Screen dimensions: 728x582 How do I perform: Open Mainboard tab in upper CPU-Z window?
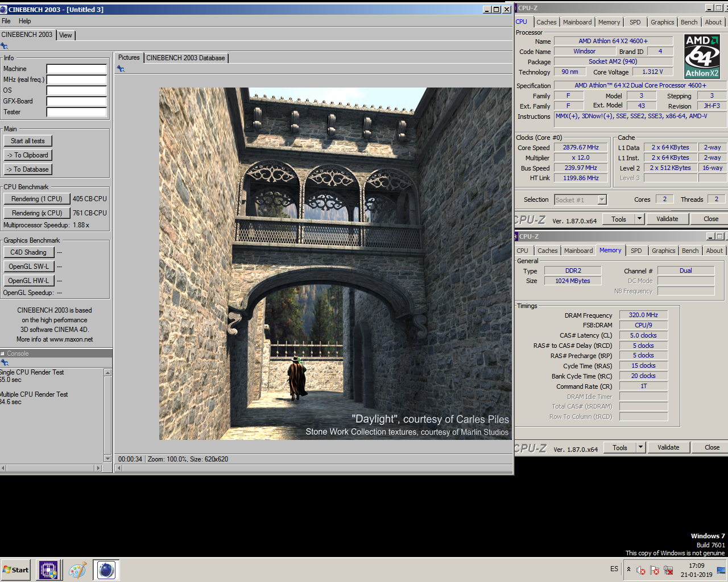[x=577, y=22]
